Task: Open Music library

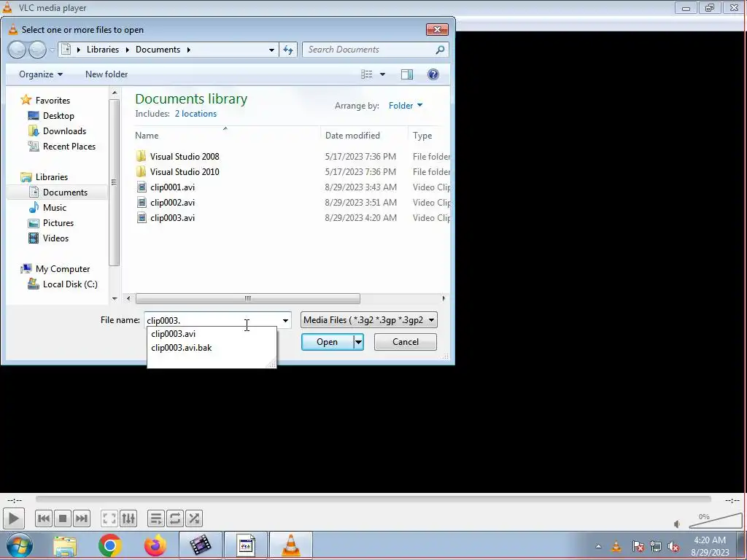Action: pos(54,208)
